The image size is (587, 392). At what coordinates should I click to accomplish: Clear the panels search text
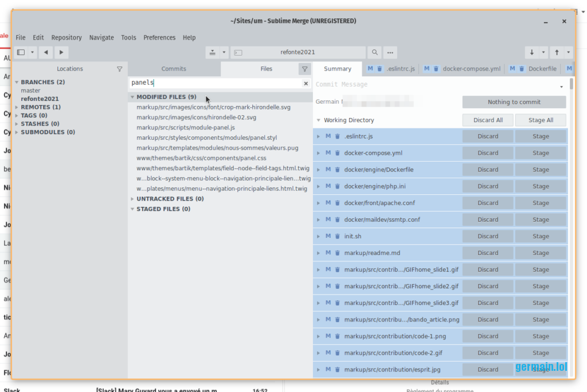pos(306,83)
